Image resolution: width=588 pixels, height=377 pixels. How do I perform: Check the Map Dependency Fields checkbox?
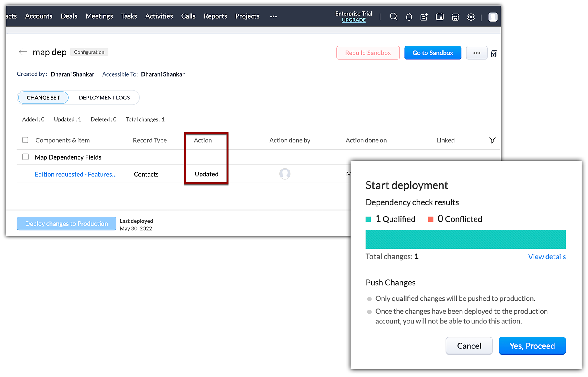pyautogui.click(x=25, y=157)
